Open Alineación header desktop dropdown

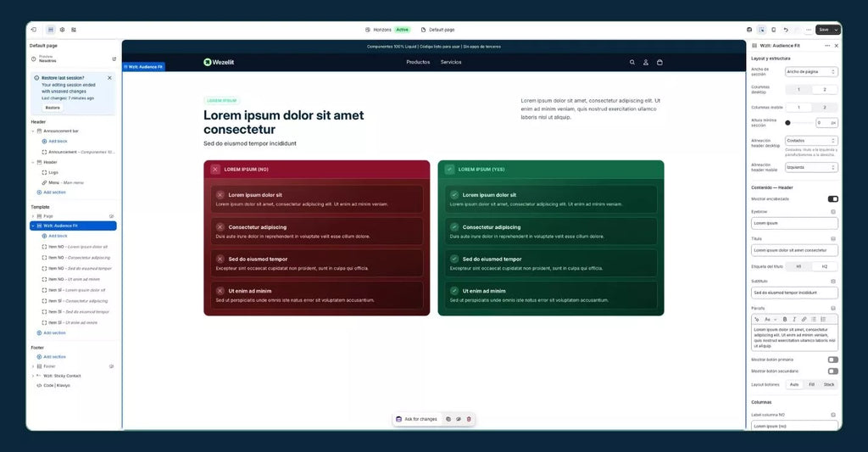[x=811, y=141]
